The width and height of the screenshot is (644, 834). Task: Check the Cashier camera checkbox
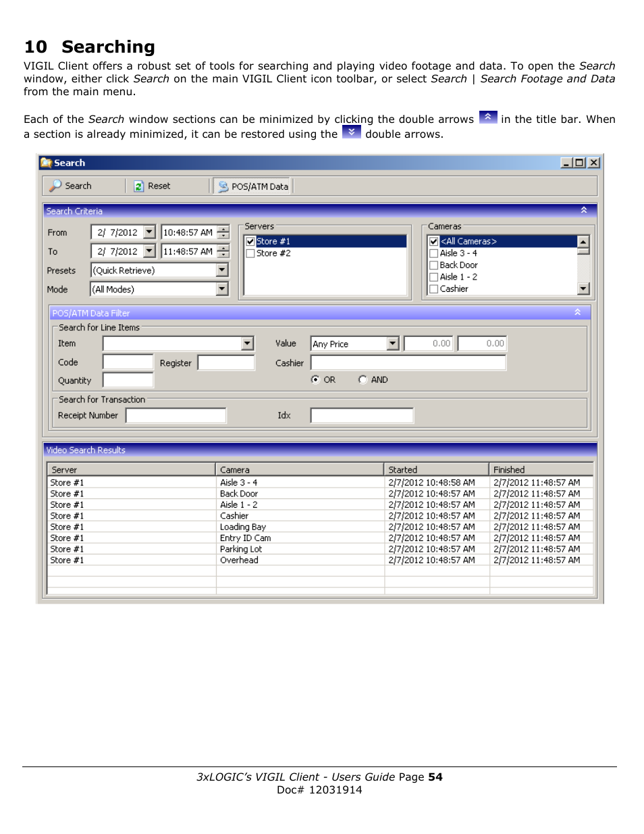pos(434,289)
